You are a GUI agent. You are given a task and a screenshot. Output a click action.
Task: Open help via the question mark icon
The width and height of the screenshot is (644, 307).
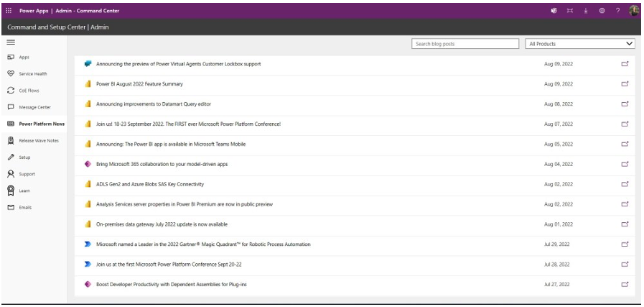tap(619, 11)
